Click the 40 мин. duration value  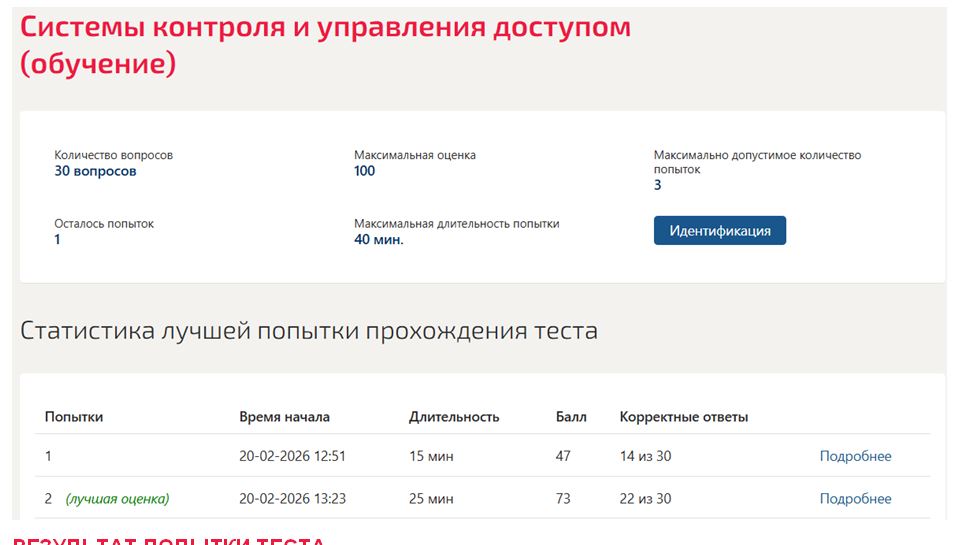(x=379, y=240)
